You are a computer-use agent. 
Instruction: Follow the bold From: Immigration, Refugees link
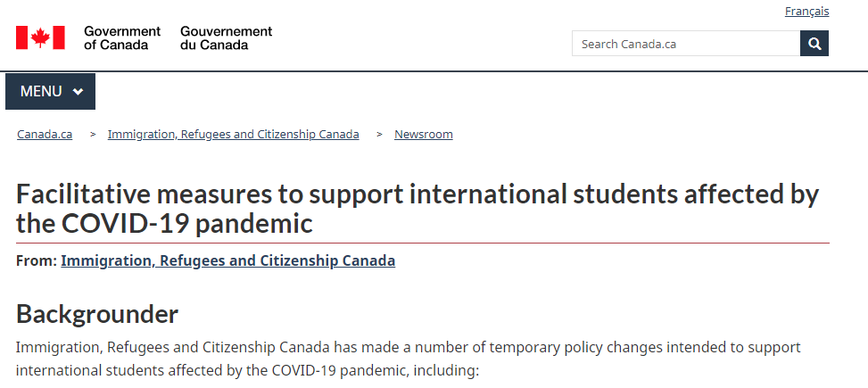(x=228, y=260)
